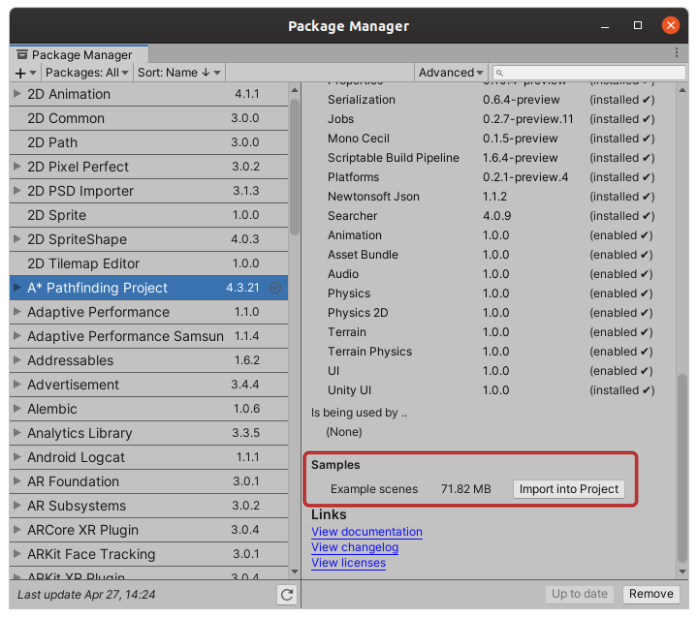
Task: Click the Jobs dependency entry
Action: (341, 119)
